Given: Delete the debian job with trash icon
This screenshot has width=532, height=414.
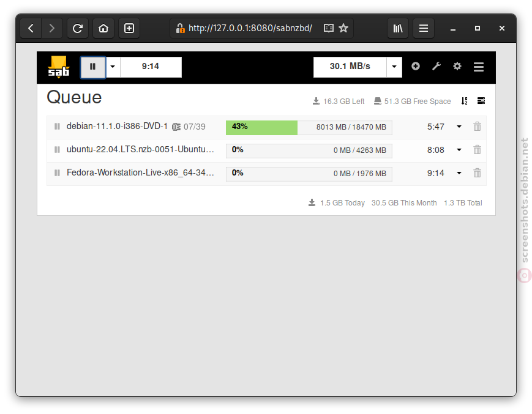Looking at the screenshot, I should (477, 127).
